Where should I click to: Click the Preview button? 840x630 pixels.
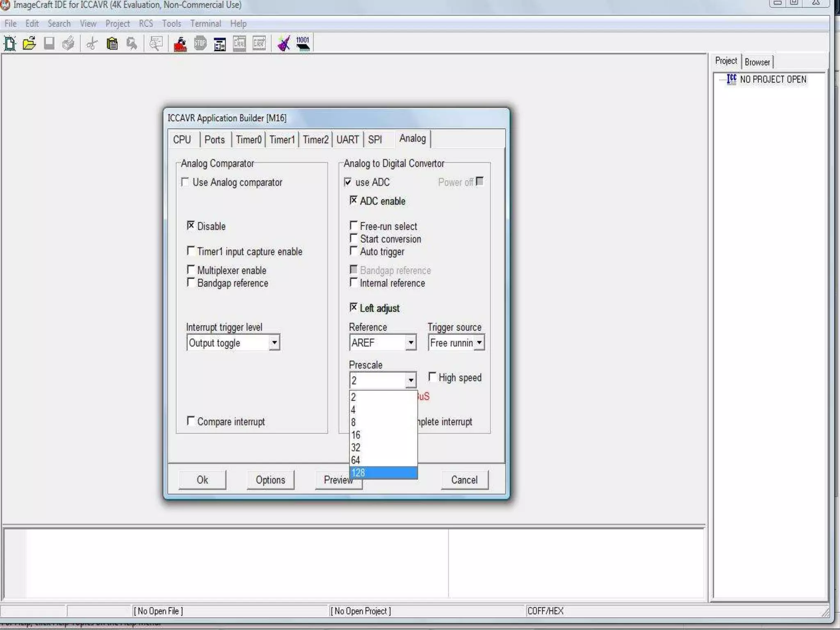338,479
